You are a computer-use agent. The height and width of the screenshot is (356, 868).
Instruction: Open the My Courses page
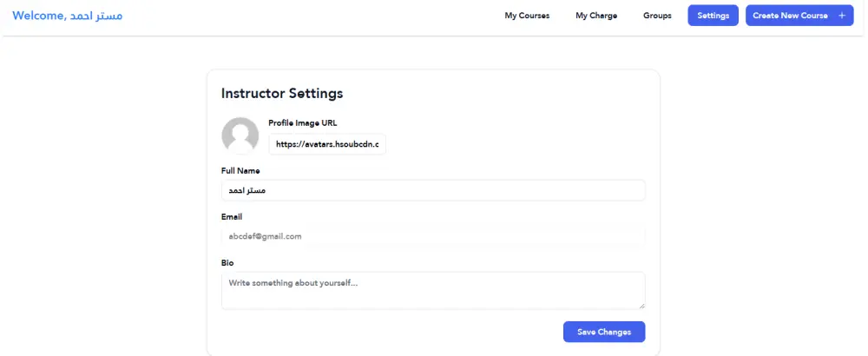pos(527,16)
